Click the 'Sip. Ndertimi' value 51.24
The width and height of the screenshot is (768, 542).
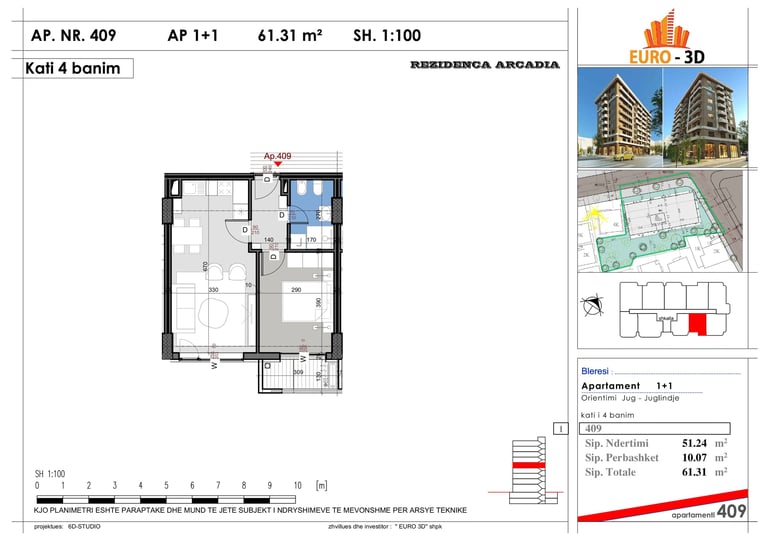[695, 443]
